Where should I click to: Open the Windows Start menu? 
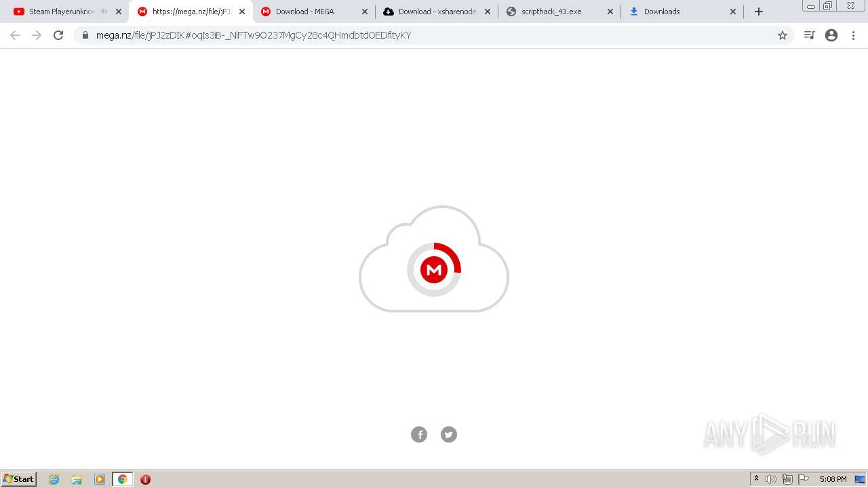pyautogui.click(x=19, y=479)
